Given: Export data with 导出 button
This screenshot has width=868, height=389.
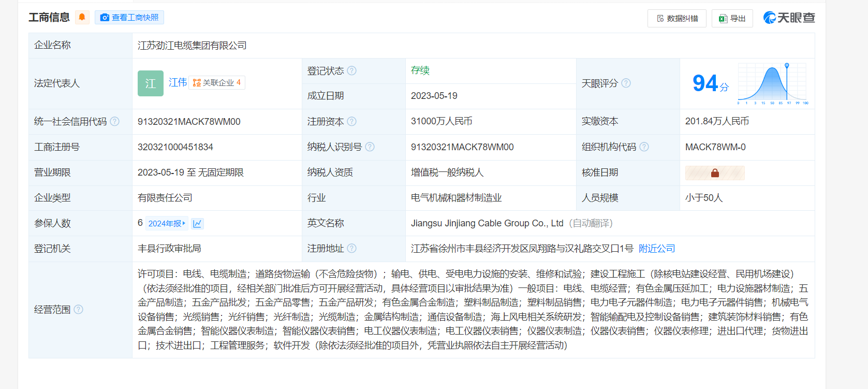Looking at the screenshot, I should click(732, 18).
